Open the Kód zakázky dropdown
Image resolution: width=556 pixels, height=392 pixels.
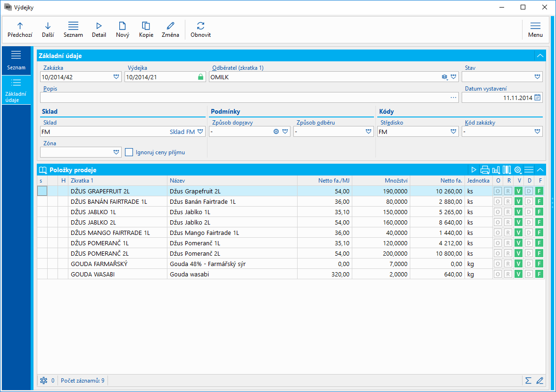pos(537,132)
